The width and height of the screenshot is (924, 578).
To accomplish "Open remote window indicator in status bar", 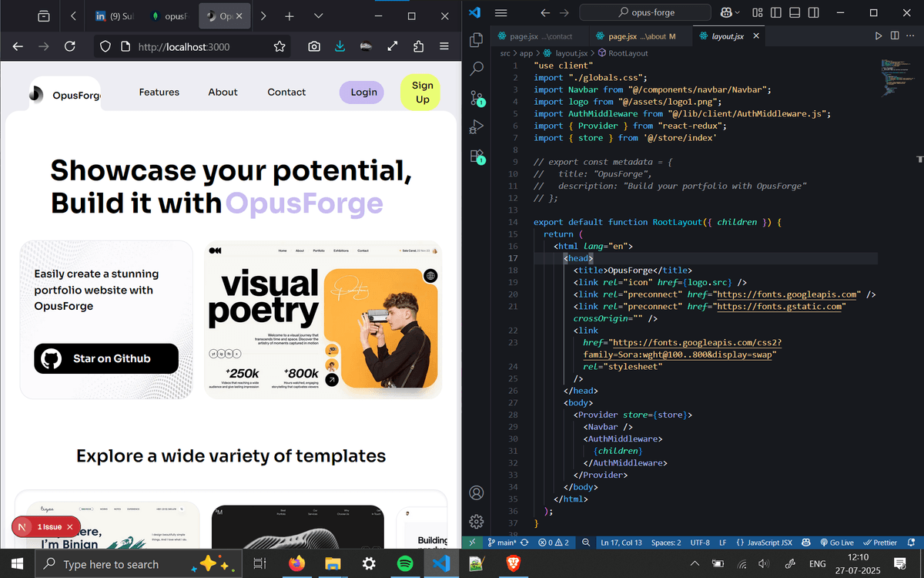I will 471,543.
